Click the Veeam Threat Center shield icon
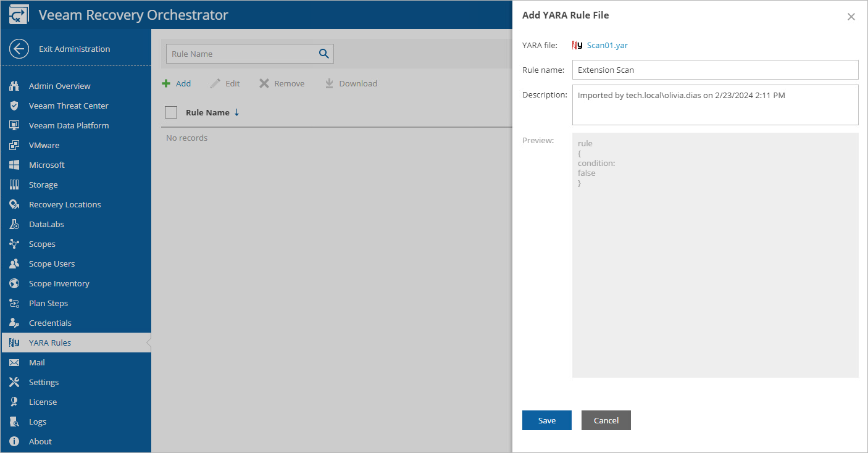Screen dimensions: 868x453 coord(15,106)
